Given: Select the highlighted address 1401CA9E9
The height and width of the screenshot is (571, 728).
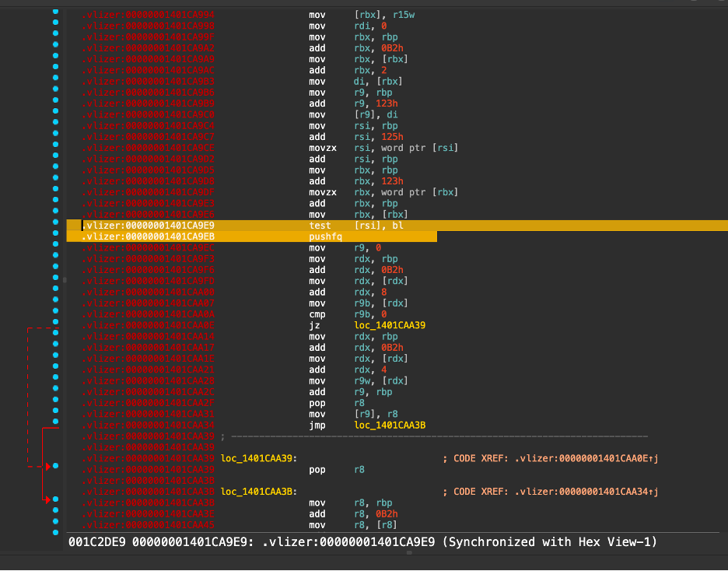Looking at the screenshot, I should pyautogui.click(x=148, y=226).
